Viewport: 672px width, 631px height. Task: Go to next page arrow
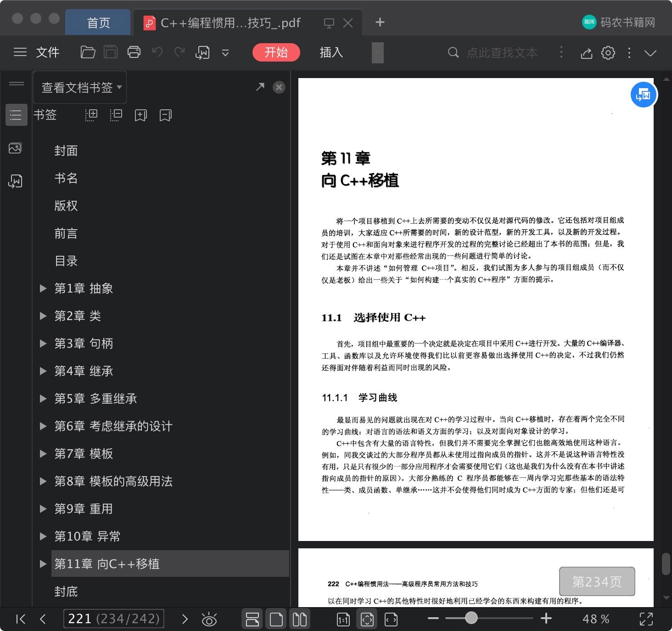(185, 619)
